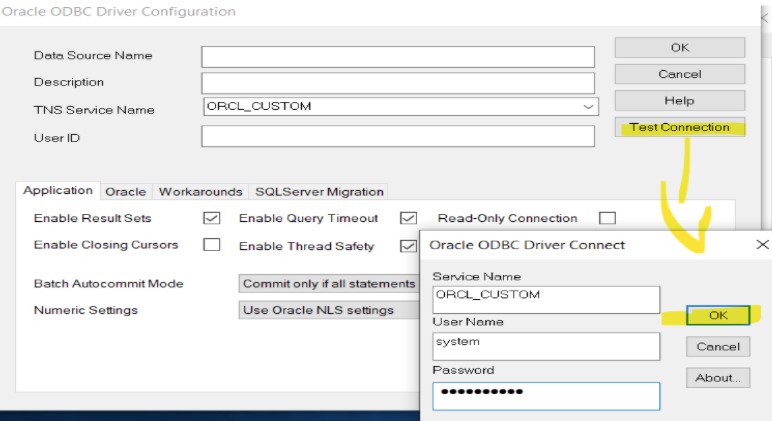Viewport: 772px width, 421px height.
Task: Enable the Read-Only Connection checkbox
Action: 607,218
